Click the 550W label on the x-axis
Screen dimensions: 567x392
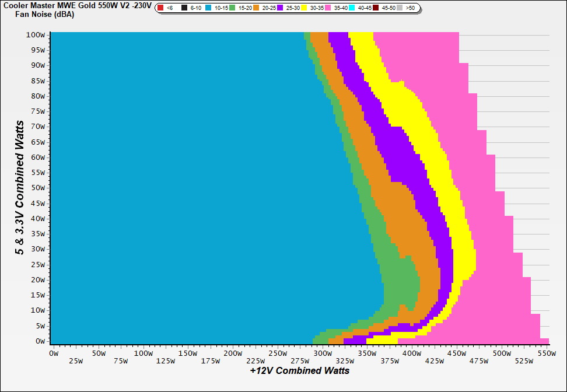(546, 353)
